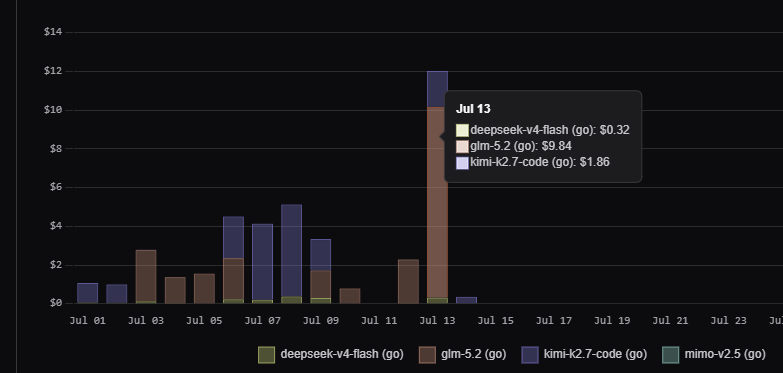Select the kimi-k2.7-code segment atop the Jul 13 bar
783x373 pixels.
coord(437,89)
